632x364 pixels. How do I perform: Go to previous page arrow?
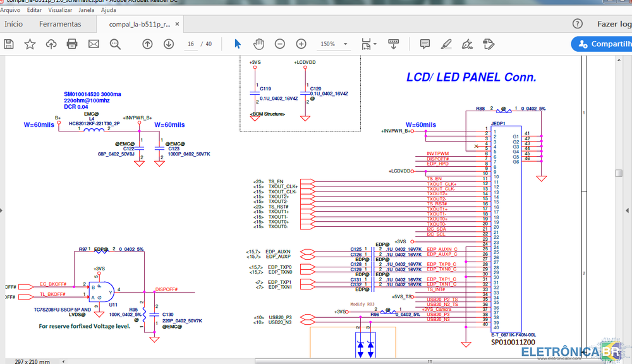click(147, 44)
